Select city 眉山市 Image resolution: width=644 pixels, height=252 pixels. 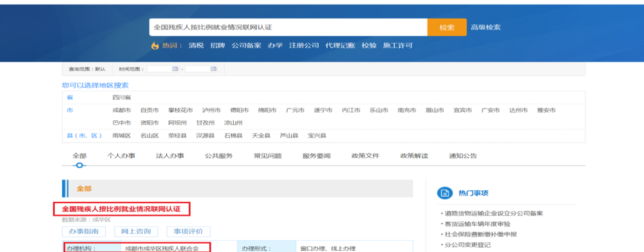[435, 110]
